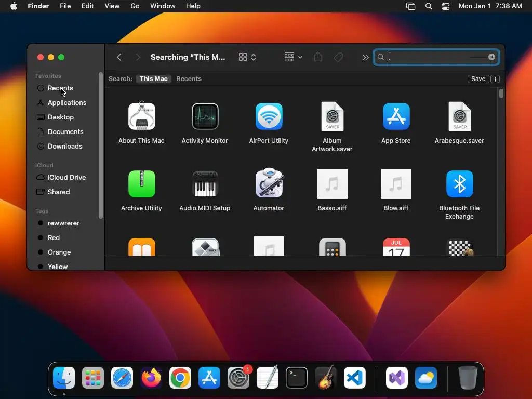
Task: Expand hidden toolbar items chevron
Action: (x=365, y=57)
